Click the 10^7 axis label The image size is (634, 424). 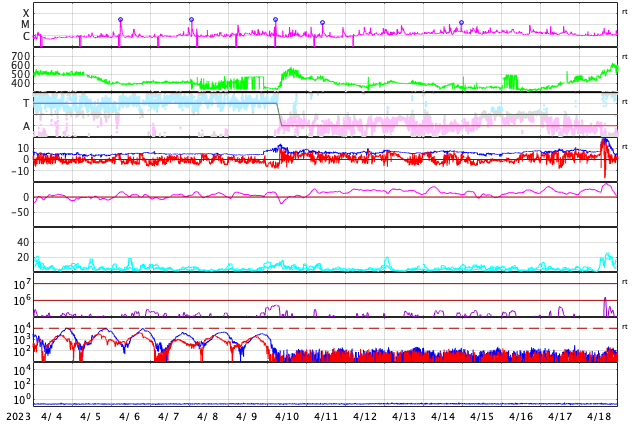[x=21, y=284]
